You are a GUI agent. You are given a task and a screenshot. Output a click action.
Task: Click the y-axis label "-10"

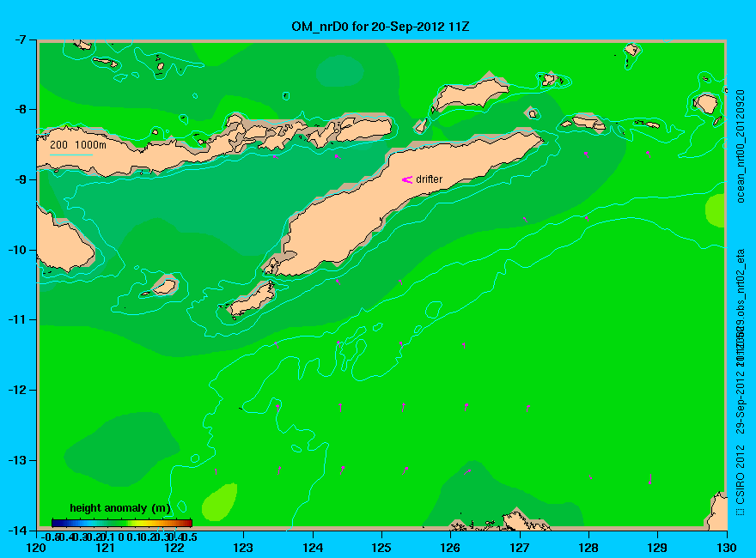tap(17, 250)
